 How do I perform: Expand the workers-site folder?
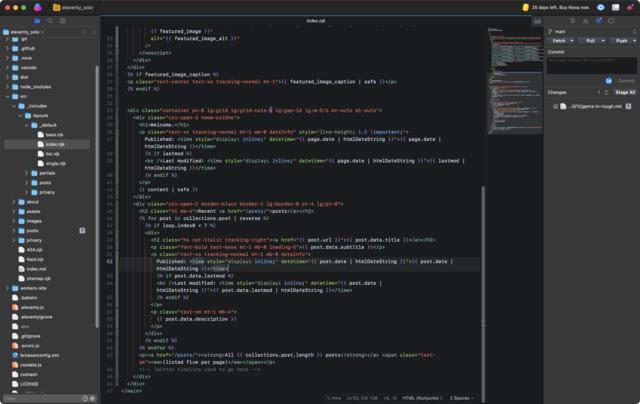pos(7,288)
